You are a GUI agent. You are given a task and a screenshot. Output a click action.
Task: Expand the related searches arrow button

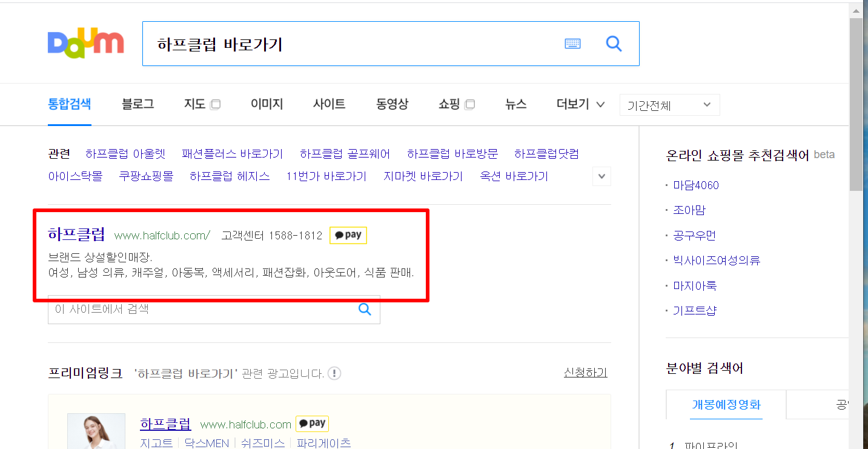[x=601, y=176]
